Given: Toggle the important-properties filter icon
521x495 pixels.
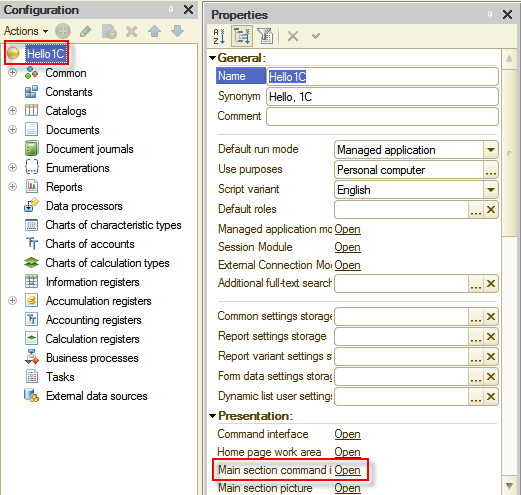Looking at the screenshot, I should tap(265, 36).
